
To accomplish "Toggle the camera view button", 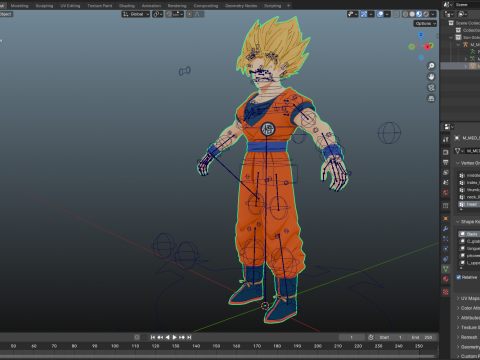I will (431, 88).
